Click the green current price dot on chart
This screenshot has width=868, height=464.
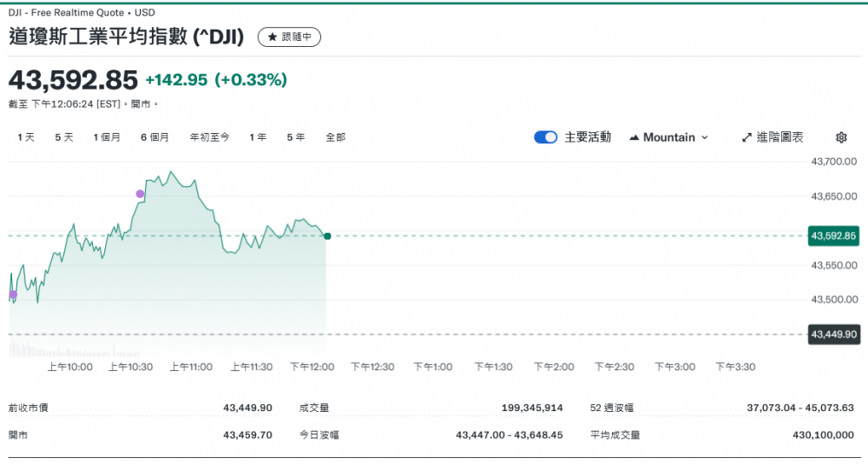click(327, 235)
